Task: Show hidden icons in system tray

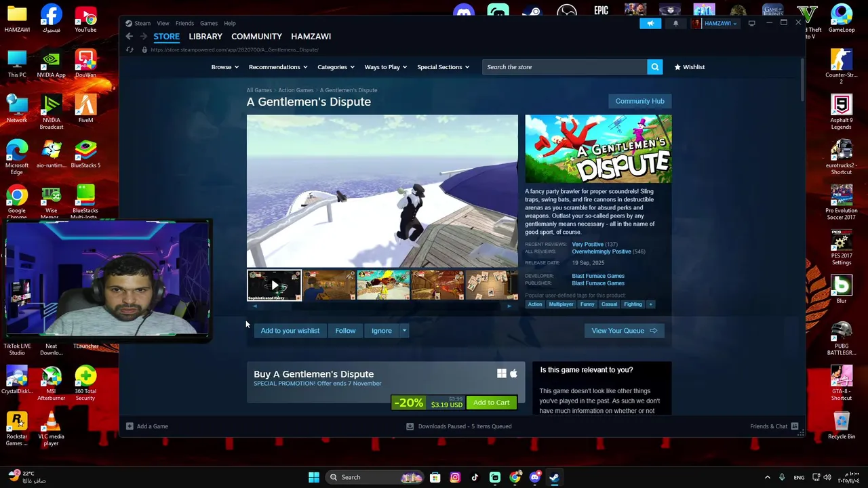Action: tap(767, 477)
